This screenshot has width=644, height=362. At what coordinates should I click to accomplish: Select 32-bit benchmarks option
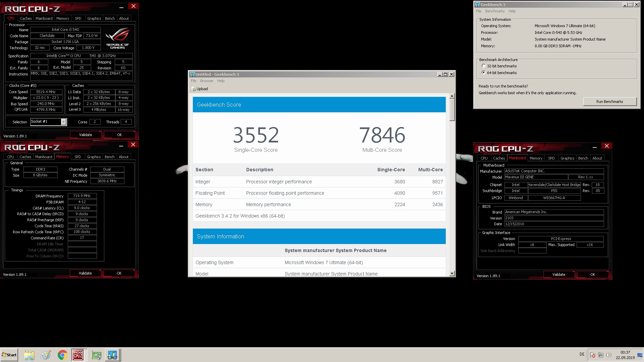[x=483, y=66]
